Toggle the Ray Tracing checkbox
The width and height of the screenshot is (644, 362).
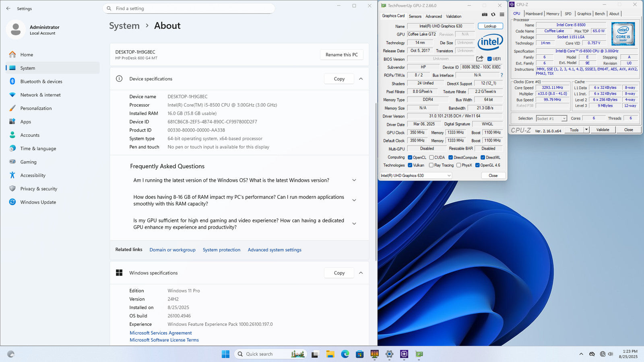pos(431,165)
